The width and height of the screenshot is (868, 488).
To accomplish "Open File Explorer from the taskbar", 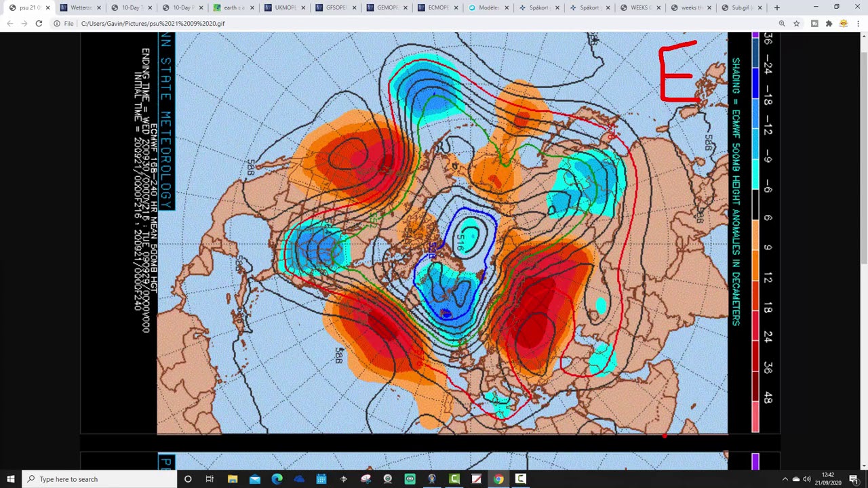I will (x=233, y=479).
